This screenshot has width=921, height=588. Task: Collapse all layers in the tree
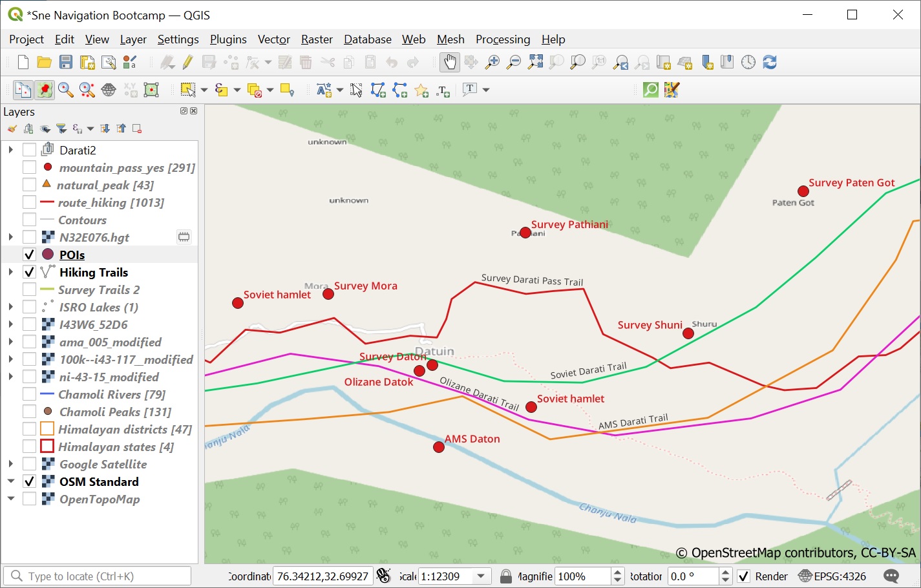[x=121, y=129]
